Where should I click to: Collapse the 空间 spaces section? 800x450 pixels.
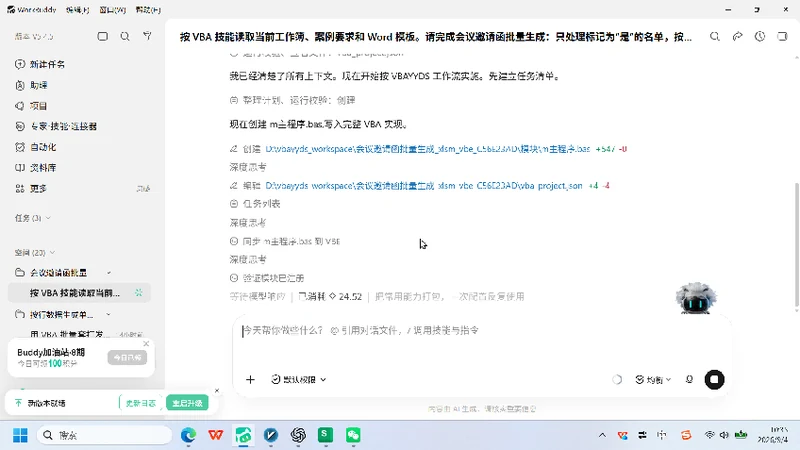pyautogui.click(x=35, y=253)
